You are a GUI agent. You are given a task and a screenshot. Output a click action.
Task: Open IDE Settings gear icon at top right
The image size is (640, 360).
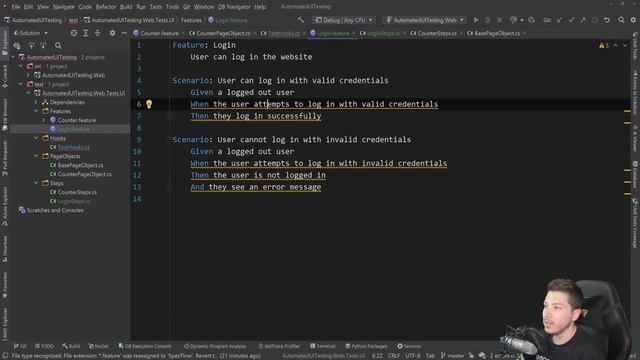pyautogui.click(x=633, y=20)
